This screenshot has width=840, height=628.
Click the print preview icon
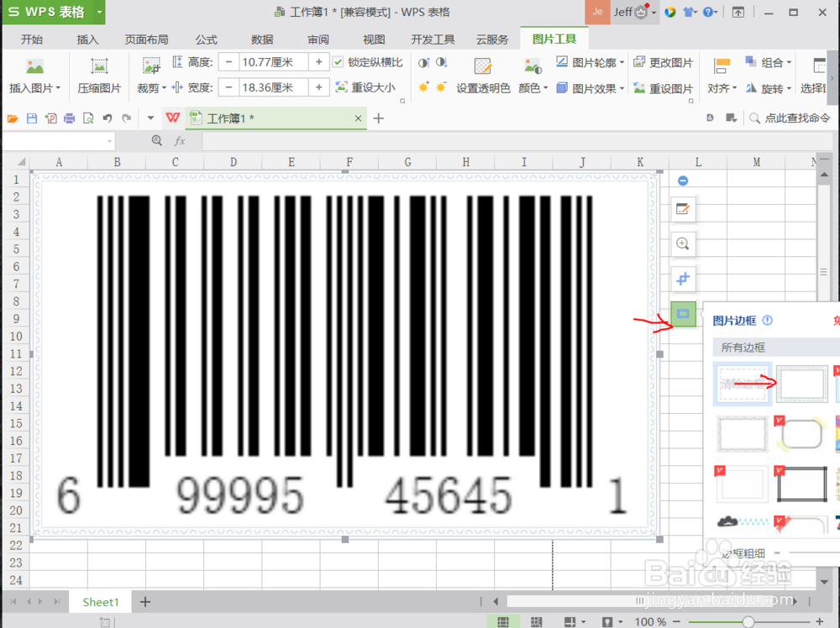(x=88, y=118)
